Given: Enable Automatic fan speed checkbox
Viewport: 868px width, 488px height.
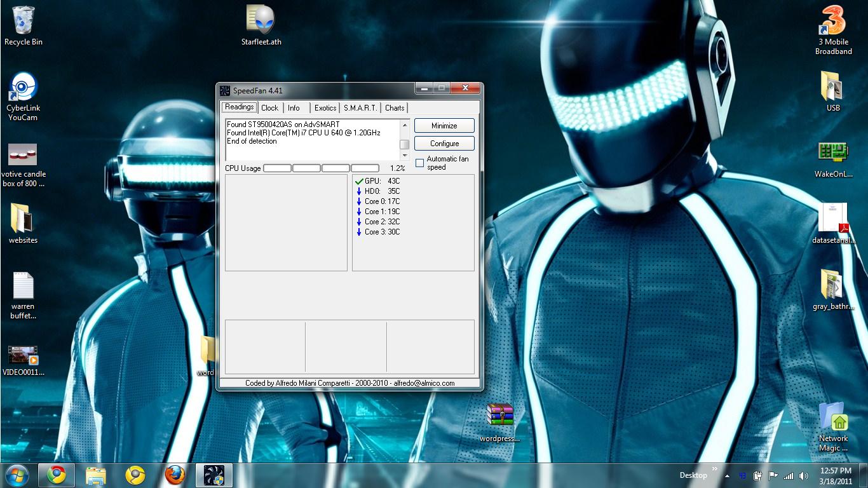Looking at the screenshot, I should point(419,163).
